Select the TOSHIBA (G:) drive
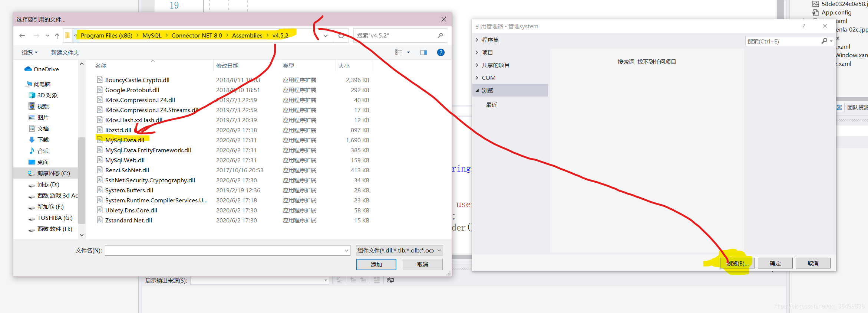Viewport: 868px width, 313px height. 51,218
